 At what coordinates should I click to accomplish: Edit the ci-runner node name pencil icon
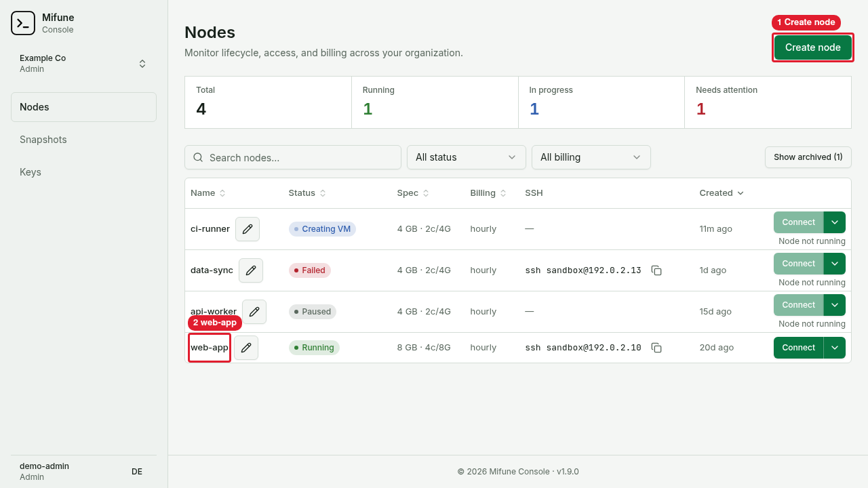[248, 229]
